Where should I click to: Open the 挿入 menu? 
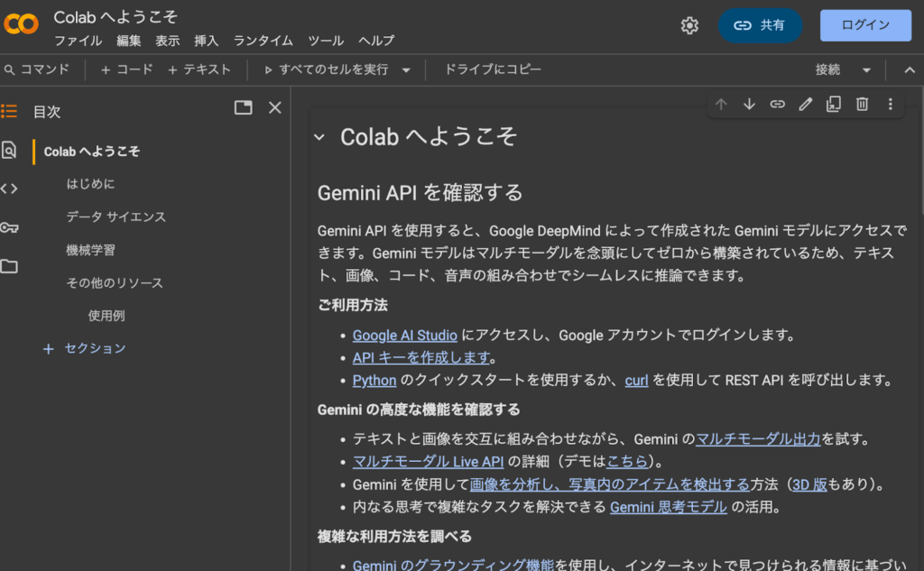pos(207,41)
